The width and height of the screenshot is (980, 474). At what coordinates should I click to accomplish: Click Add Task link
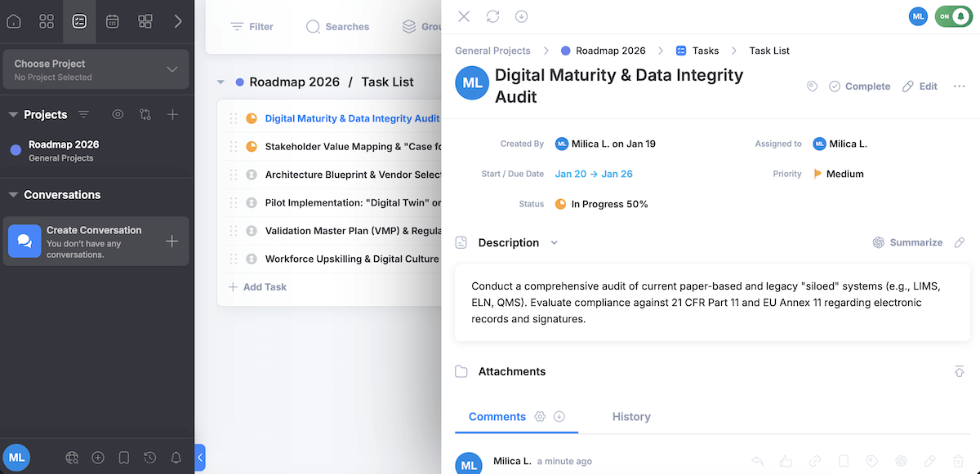tap(258, 287)
